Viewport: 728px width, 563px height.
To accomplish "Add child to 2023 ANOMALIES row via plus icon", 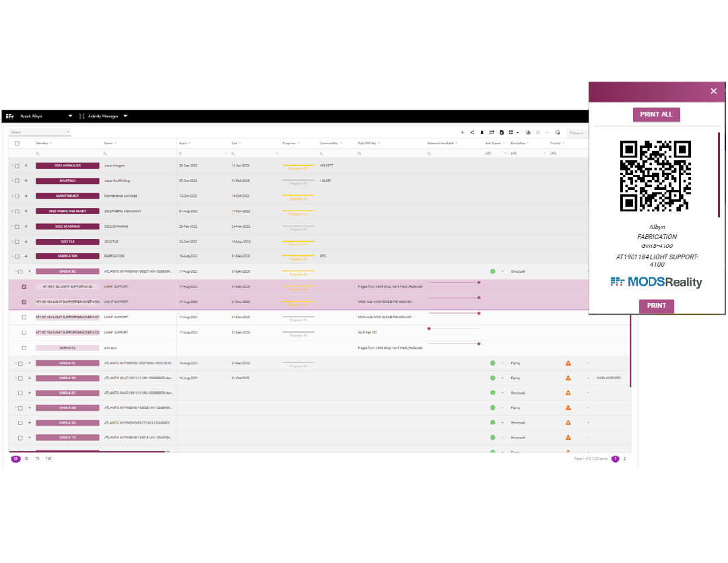I will click(x=26, y=166).
